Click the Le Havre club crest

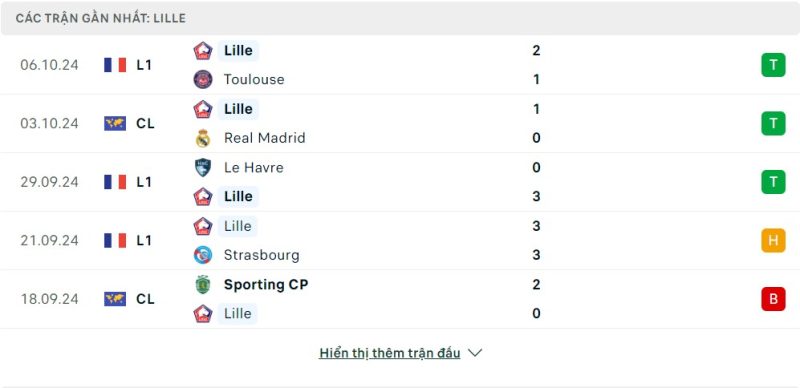203,167
